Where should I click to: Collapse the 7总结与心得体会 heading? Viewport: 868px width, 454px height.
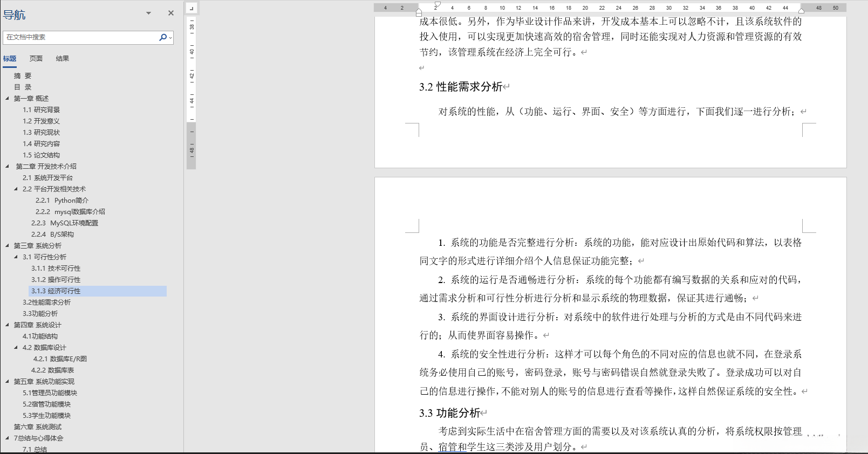tap(7, 438)
